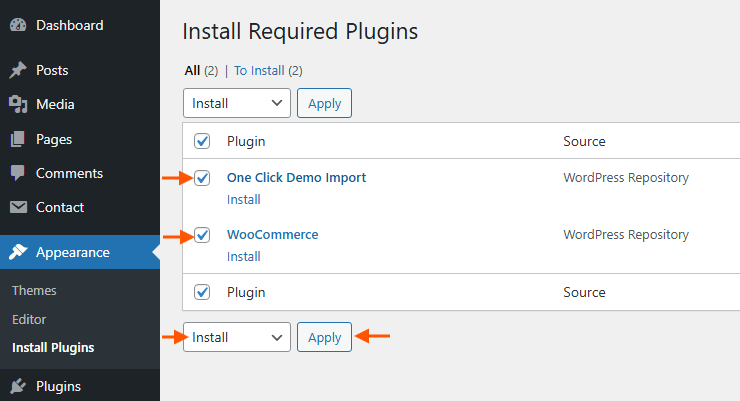
Task: Toggle the select-all checkbox in table header
Action: 203,141
